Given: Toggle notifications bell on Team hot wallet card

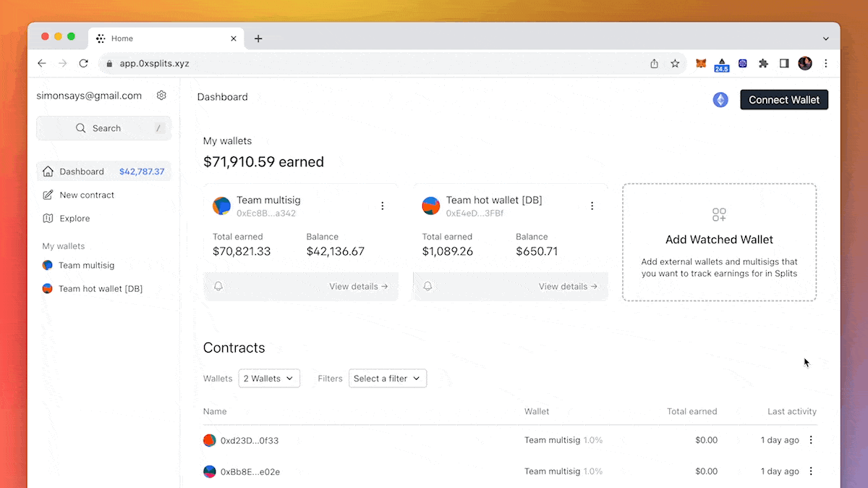Looking at the screenshot, I should (x=427, y=286).
